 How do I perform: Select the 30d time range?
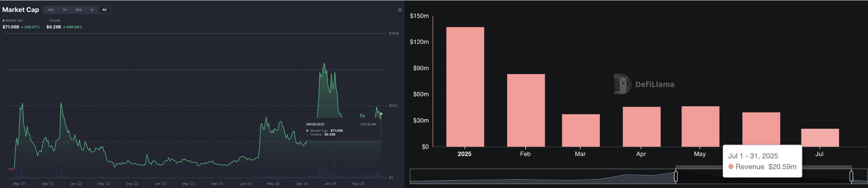(78, 10)
